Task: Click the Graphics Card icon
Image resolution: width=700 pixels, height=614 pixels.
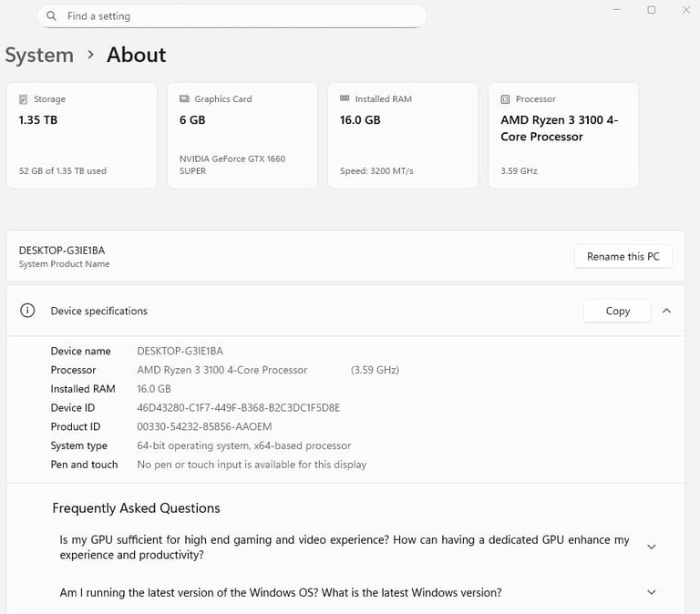Action: (185, 99)
